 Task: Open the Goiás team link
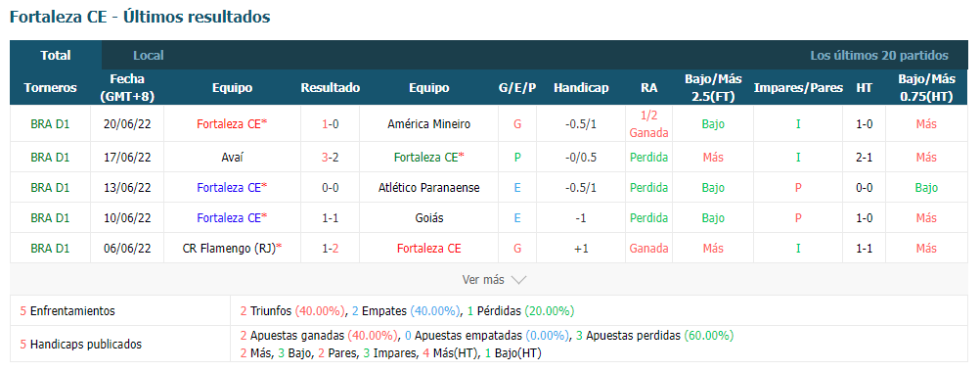(428, 217)
